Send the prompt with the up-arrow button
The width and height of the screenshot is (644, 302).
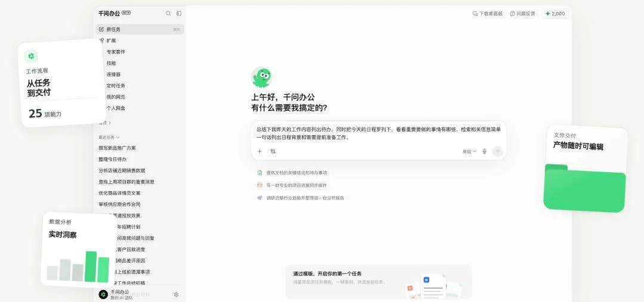(x=497, y=151)
